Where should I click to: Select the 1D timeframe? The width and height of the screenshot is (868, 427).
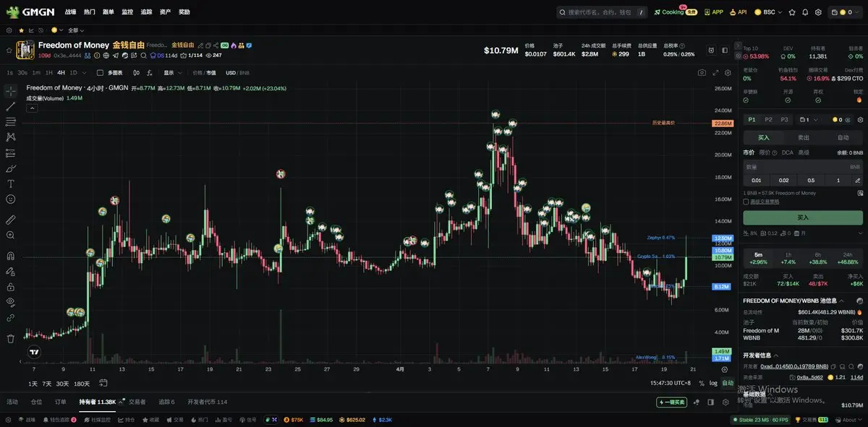74,73
